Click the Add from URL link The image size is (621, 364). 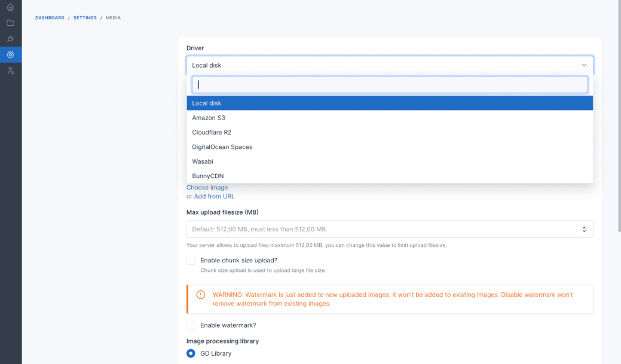(x=214, y=197)
